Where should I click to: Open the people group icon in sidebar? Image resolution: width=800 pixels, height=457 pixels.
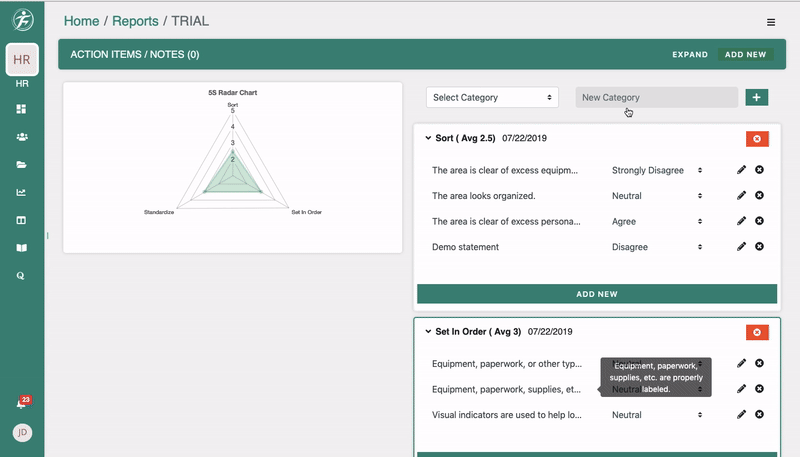(21, 137)
